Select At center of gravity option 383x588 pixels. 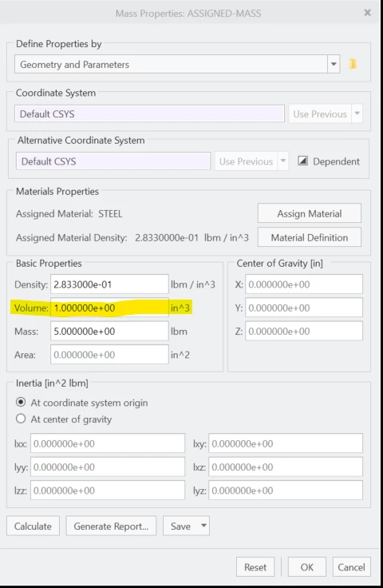click(x=21, y=419)
